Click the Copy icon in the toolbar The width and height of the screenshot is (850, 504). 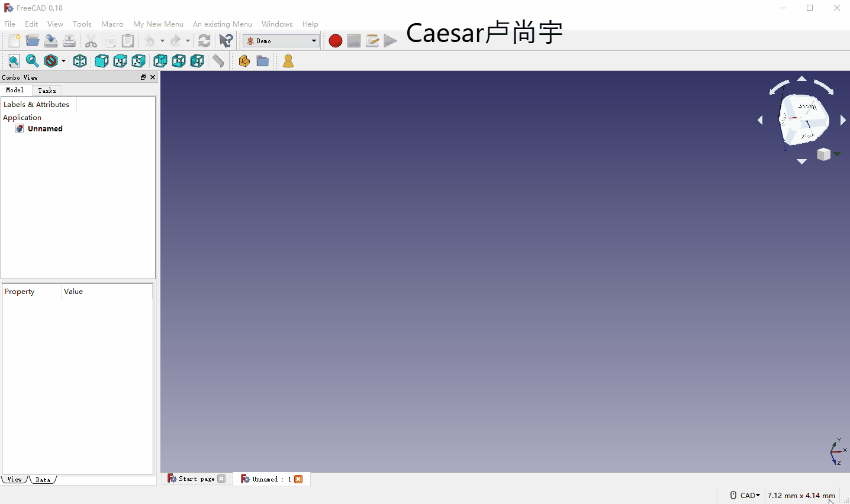[x=110, y=41]
